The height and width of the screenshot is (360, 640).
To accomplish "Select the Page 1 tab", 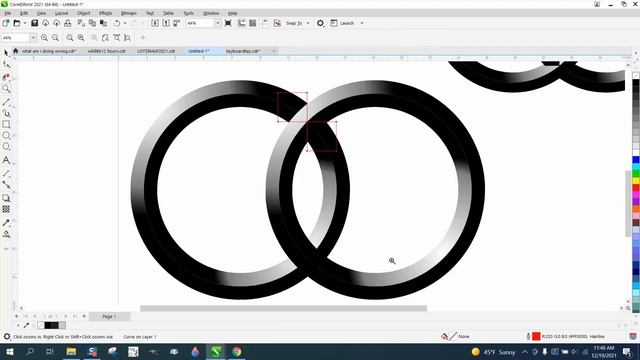I will 109,316.
